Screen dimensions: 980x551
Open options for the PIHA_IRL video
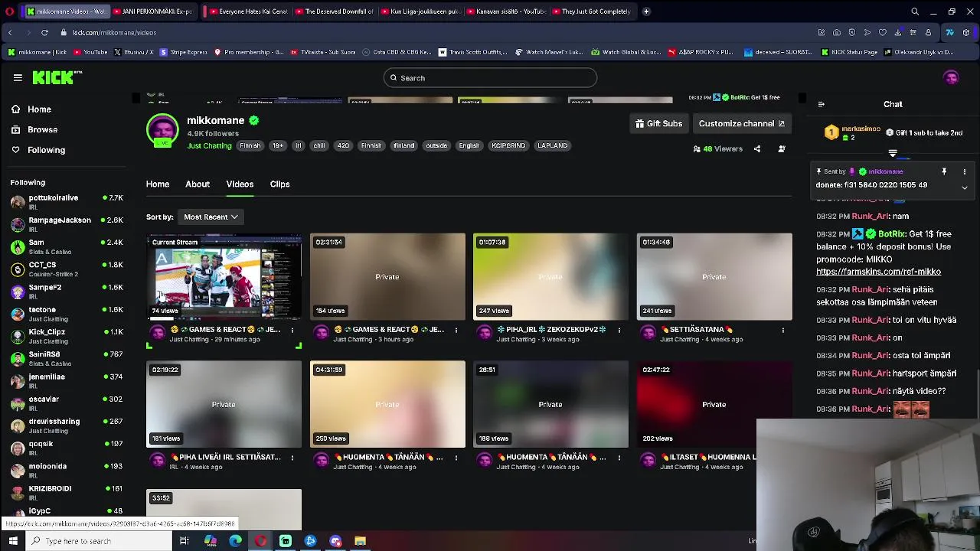click(x=619, y=330)
